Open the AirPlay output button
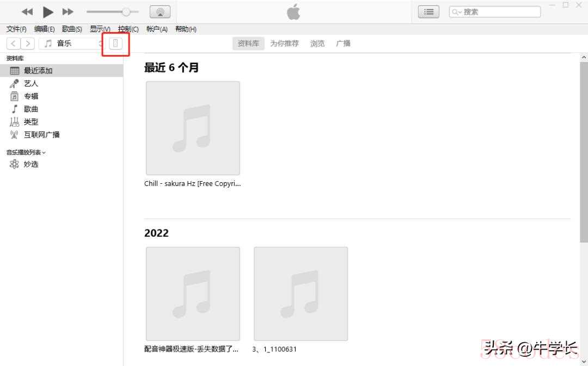588x366 pixels. coord(160,12)
